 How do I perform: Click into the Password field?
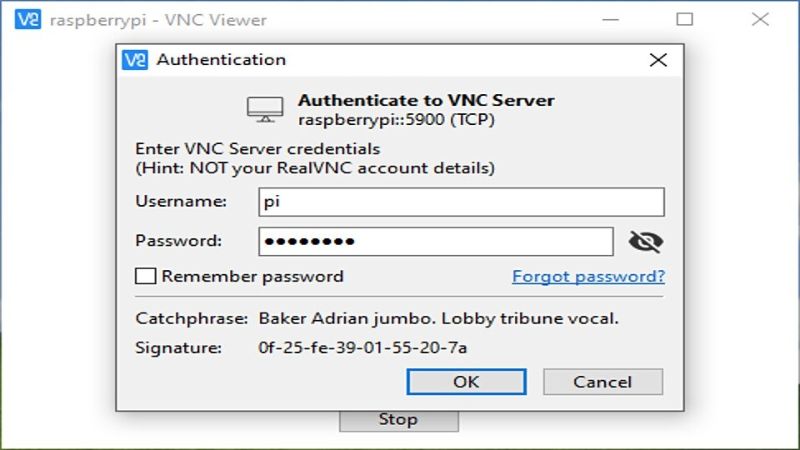(x=435, y=241)
